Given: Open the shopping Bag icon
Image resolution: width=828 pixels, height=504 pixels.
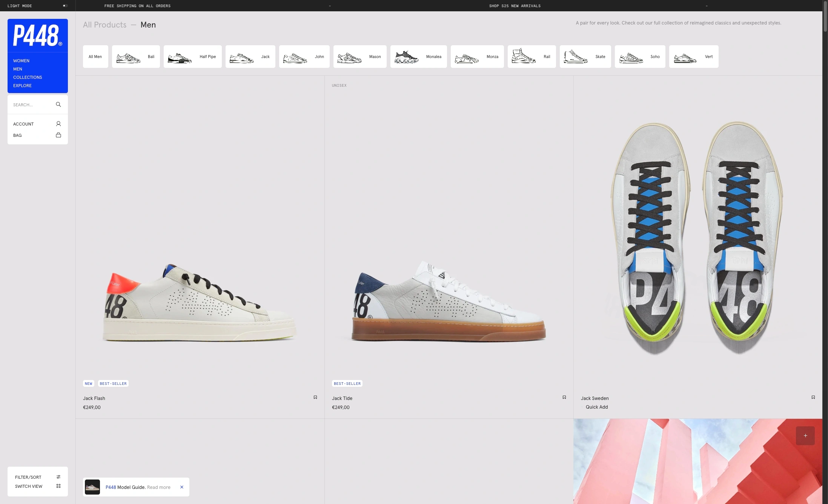Looking at the screenshot, I should coord(58,135).
